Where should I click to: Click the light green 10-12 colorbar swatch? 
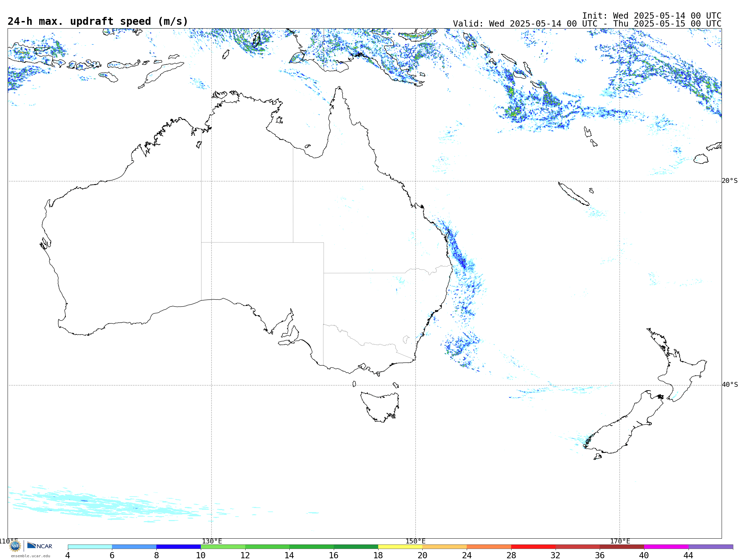click(x=223, y=547)
